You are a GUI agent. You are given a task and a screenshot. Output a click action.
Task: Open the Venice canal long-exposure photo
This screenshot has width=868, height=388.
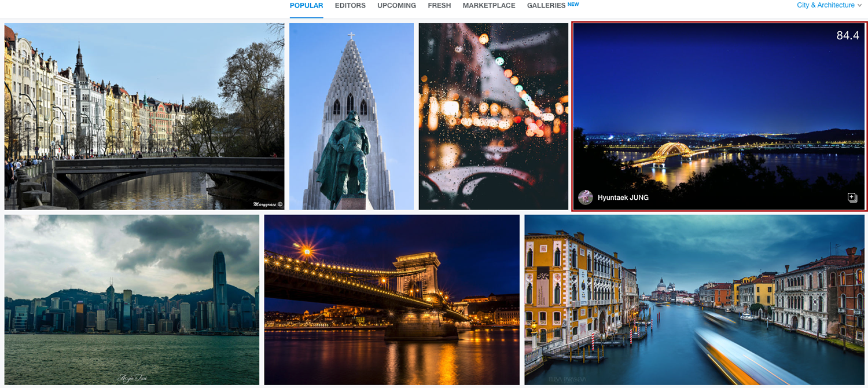(694, 299)
